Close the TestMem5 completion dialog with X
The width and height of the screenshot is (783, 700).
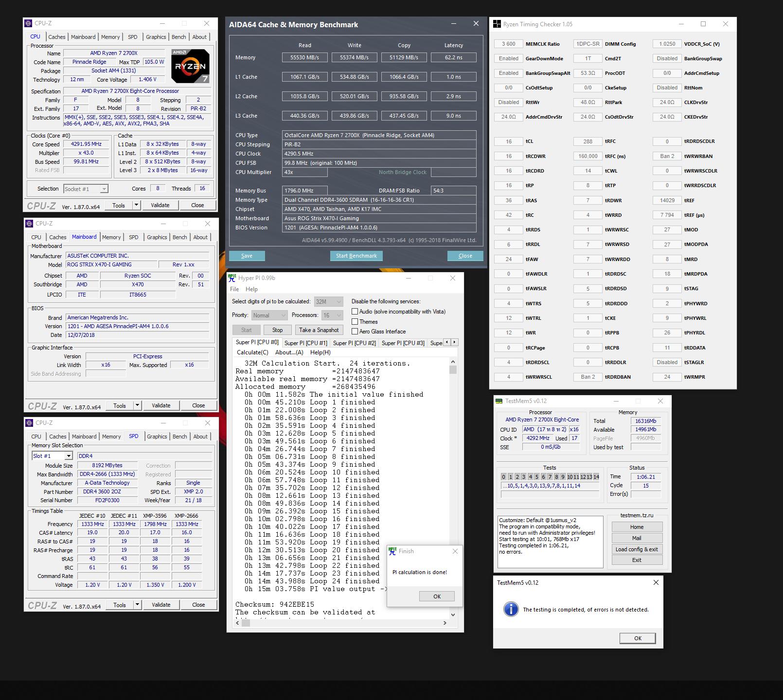pos(656,582)
